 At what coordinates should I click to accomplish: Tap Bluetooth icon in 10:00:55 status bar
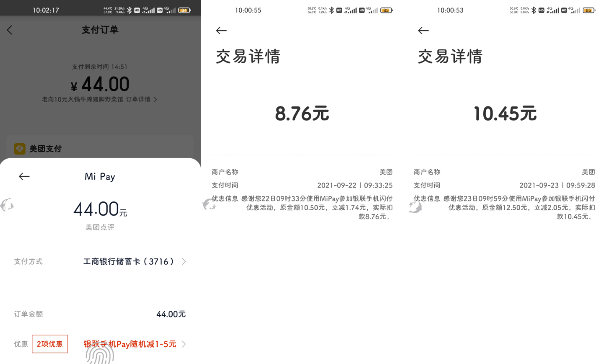tap(331, 10)
